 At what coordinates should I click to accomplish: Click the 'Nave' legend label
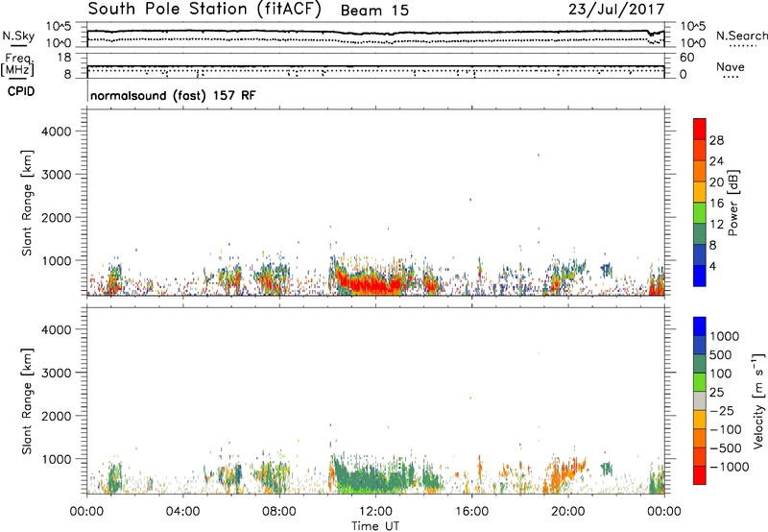tap(731, 66)
